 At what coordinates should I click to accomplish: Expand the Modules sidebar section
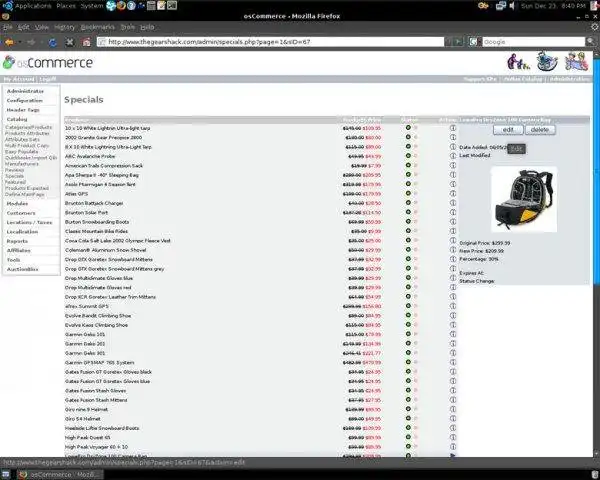17,203
